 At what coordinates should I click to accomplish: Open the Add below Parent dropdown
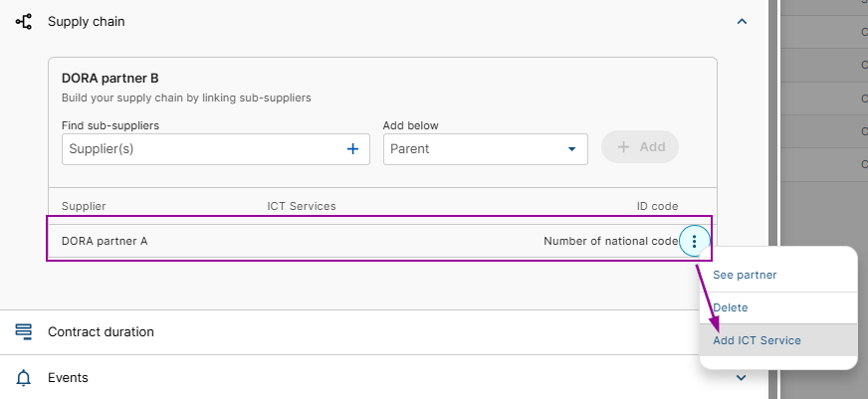(485, 149)
